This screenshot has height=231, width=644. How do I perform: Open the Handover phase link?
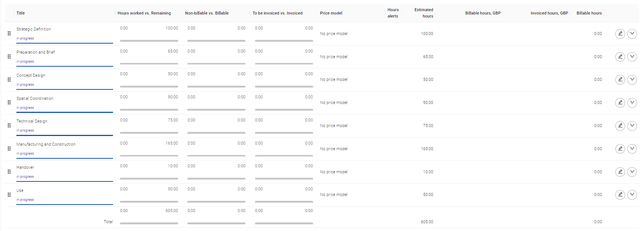(25, 167)
